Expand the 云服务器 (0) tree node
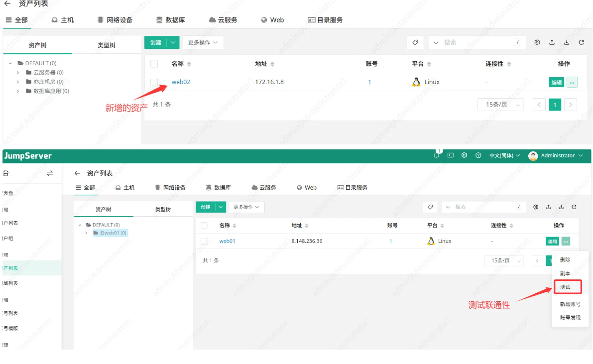 tap(18, 72)
